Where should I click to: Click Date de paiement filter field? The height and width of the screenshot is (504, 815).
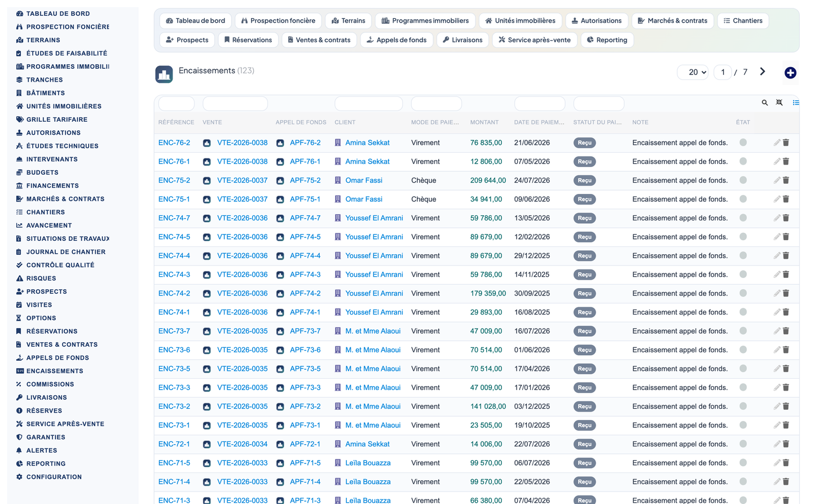pyautogui.click(x=540, y=103)
